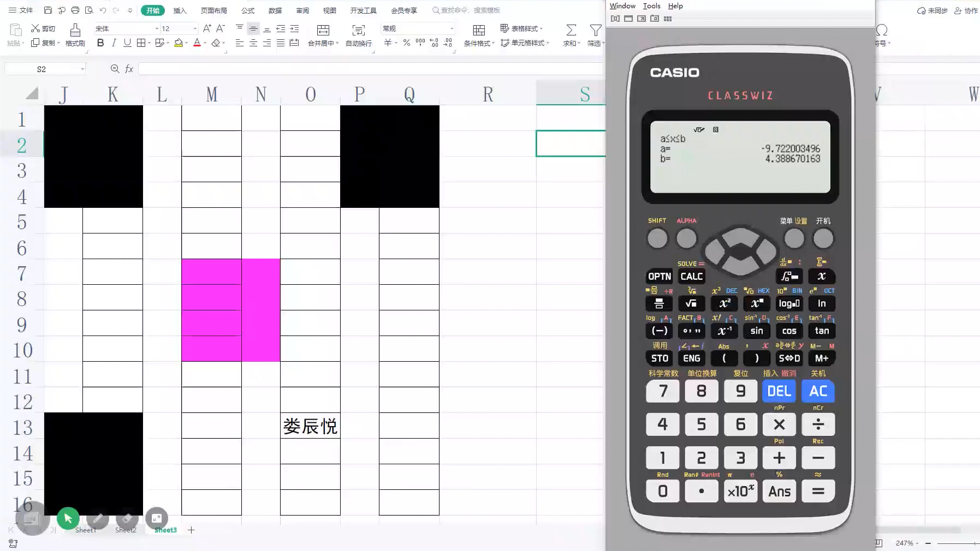Switch to the 公式 ribbon tab
The width and height of the screenshot is (980, 551).
pyautogui.click(x=248, y=10)
